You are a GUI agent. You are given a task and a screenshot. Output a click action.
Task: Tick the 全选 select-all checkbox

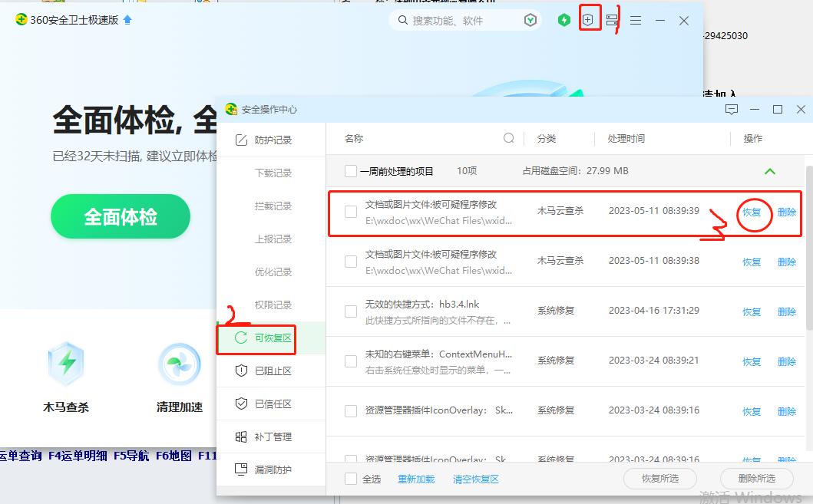coord(351,479)
